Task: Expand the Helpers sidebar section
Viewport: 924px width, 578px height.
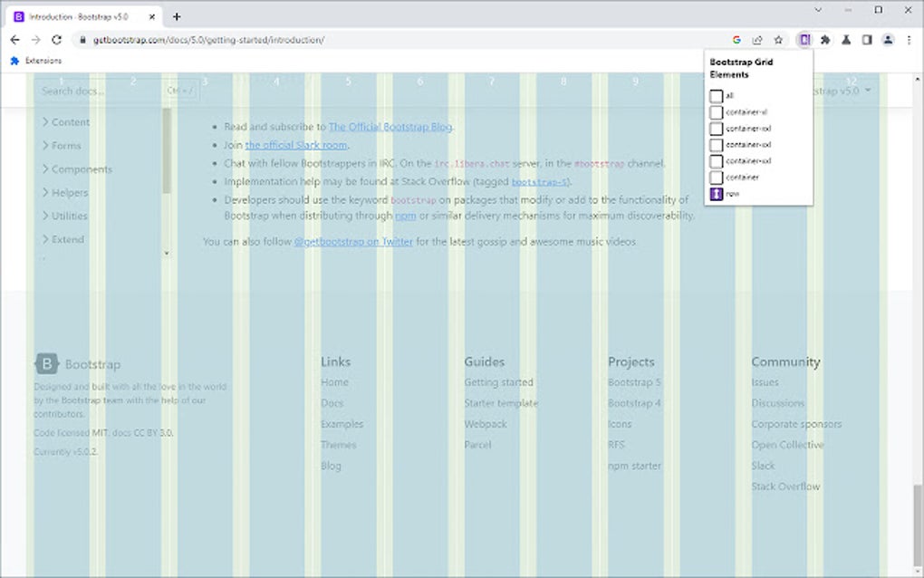Action: point(65,193)
